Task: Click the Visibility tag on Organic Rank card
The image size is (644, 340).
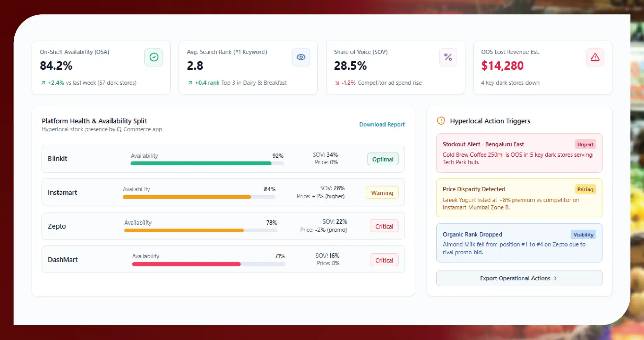Action: click(x=583, y=234)
